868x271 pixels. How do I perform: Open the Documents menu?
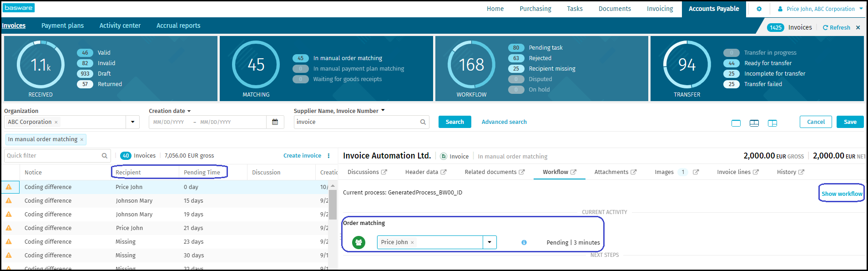tap(615, 9)
